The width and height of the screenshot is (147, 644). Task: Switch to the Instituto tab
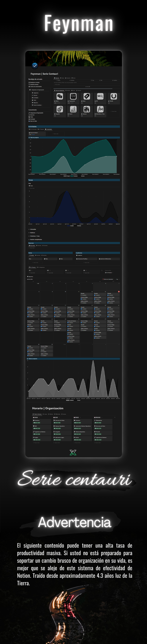[68, 91]
